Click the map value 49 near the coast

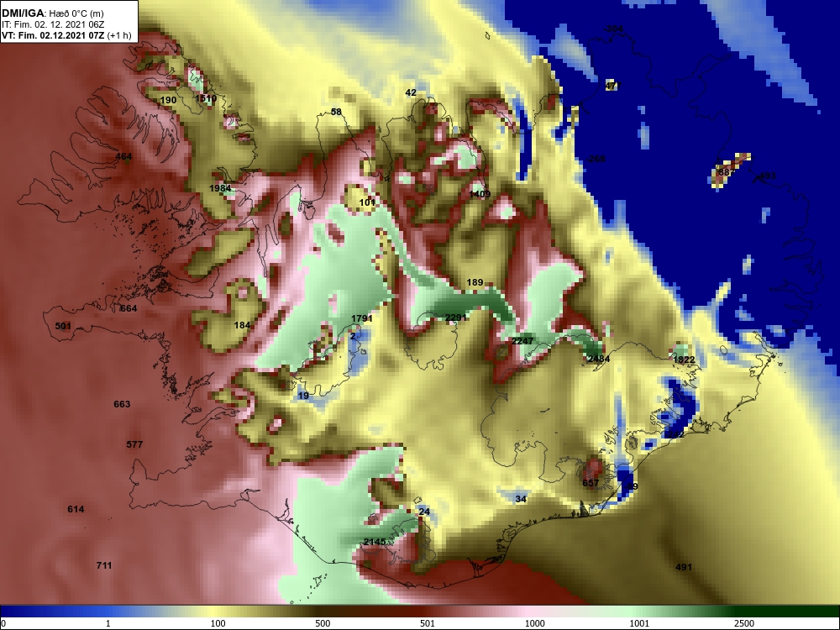point(633,486)
